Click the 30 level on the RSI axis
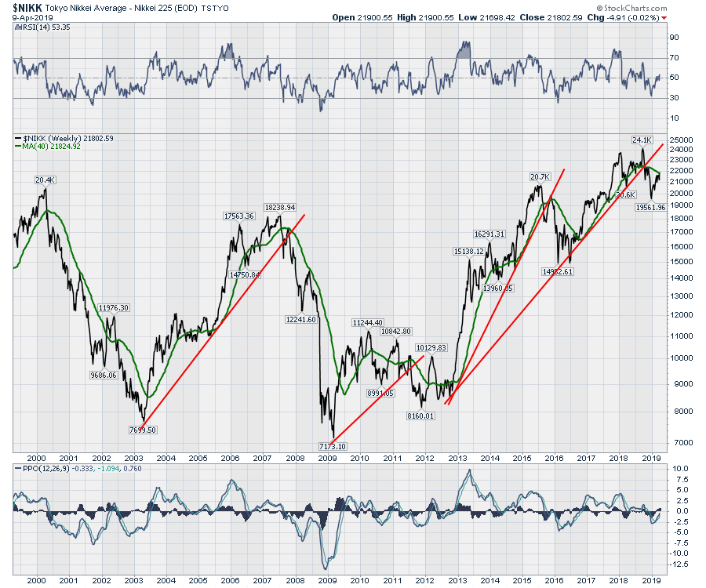 pyautogui.click(x=675, y=98)
